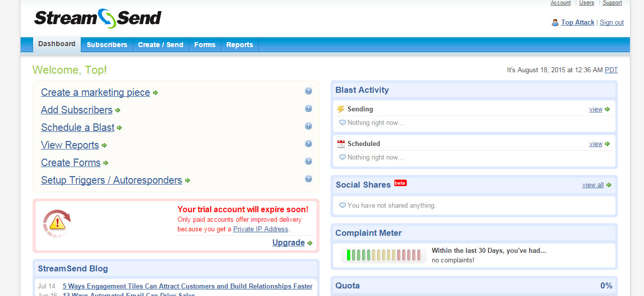Click the Complaint Meter gauge
The image size is (644, 296).
pos(384,255)
